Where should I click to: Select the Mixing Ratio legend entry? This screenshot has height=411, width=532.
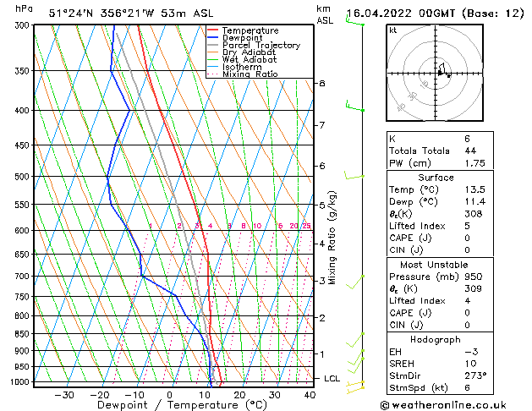250,74
